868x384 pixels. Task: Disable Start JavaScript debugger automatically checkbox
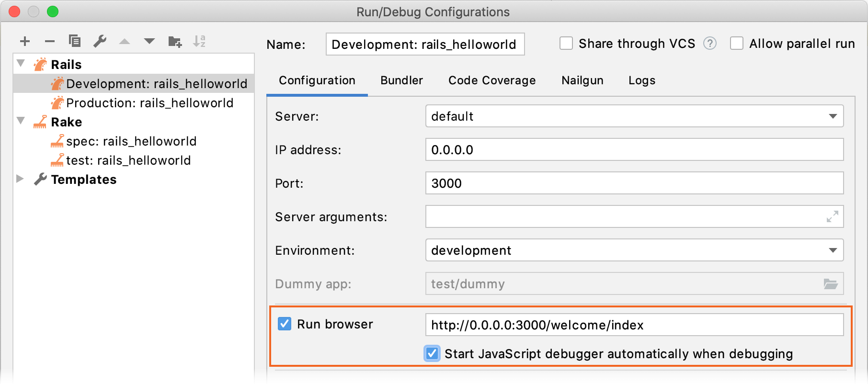pos(432,354)
